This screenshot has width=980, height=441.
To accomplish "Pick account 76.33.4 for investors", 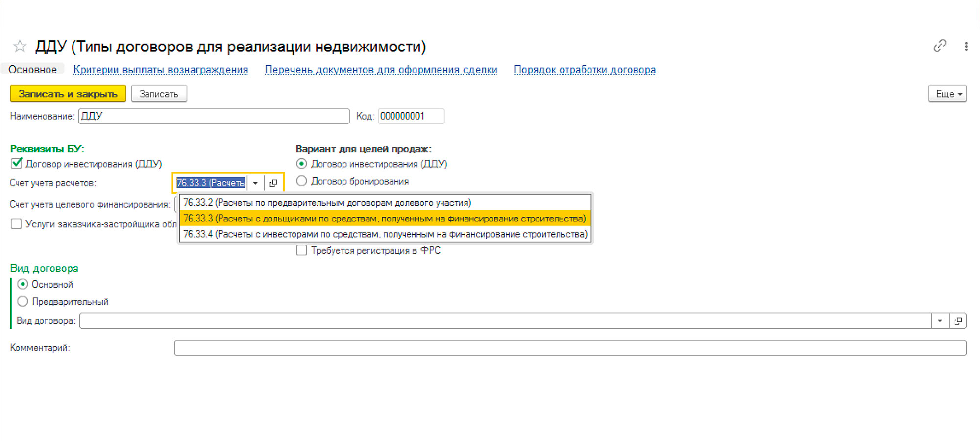I will (x=385, y=234).
